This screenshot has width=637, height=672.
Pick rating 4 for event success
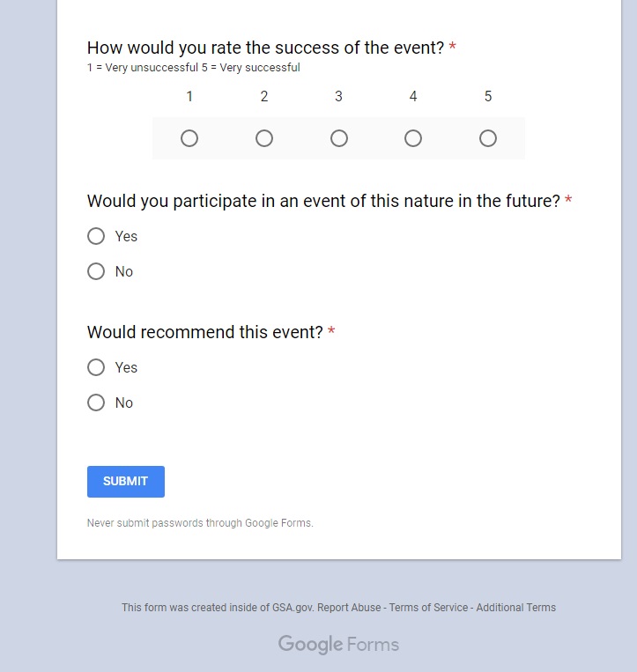[x=413, y=138]
